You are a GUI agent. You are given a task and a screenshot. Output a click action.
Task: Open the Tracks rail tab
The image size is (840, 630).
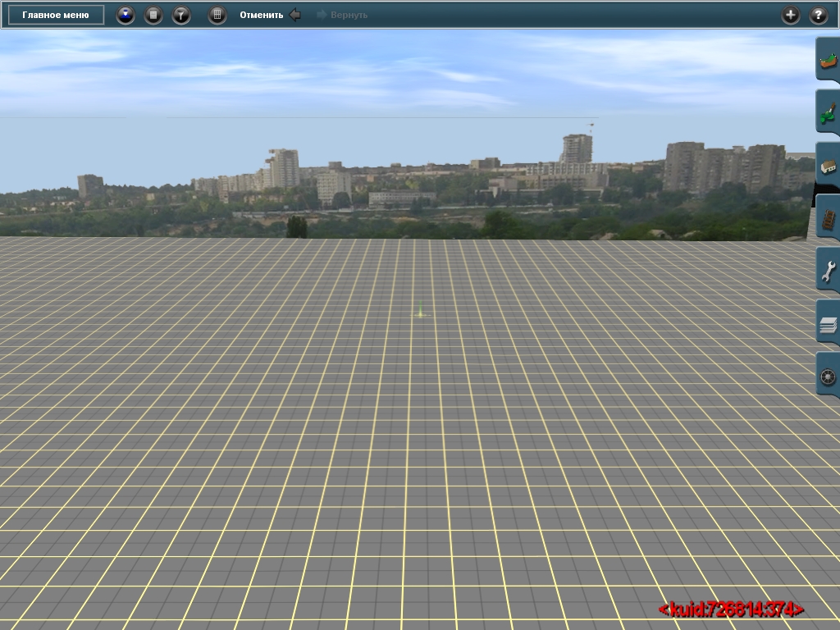pos(828,217)
